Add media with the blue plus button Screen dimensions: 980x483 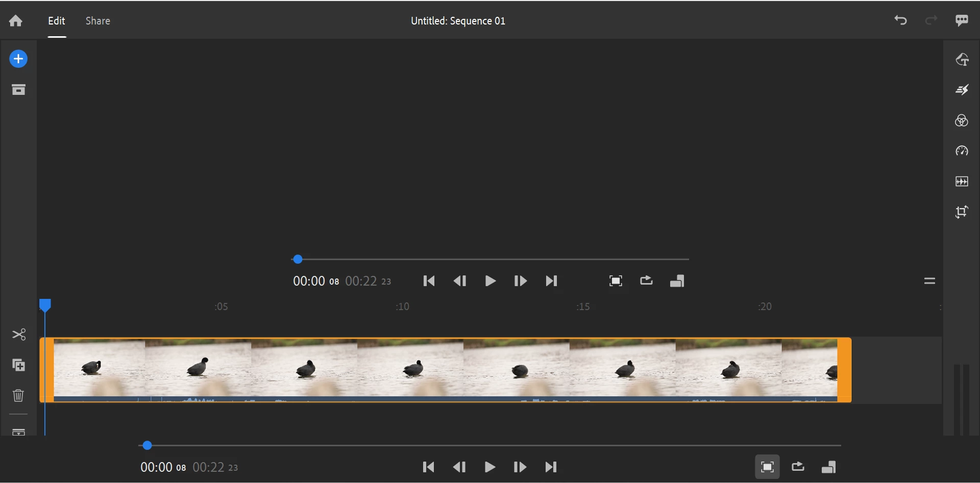tap(18, 59)
